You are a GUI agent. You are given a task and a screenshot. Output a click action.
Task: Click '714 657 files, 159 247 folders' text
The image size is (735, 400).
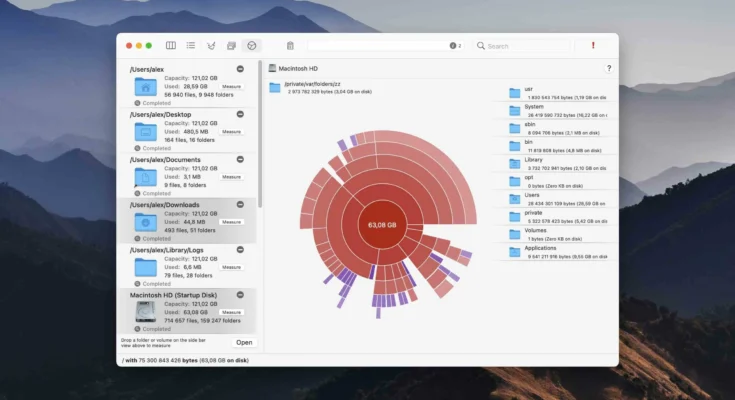(x=202, y=321)
